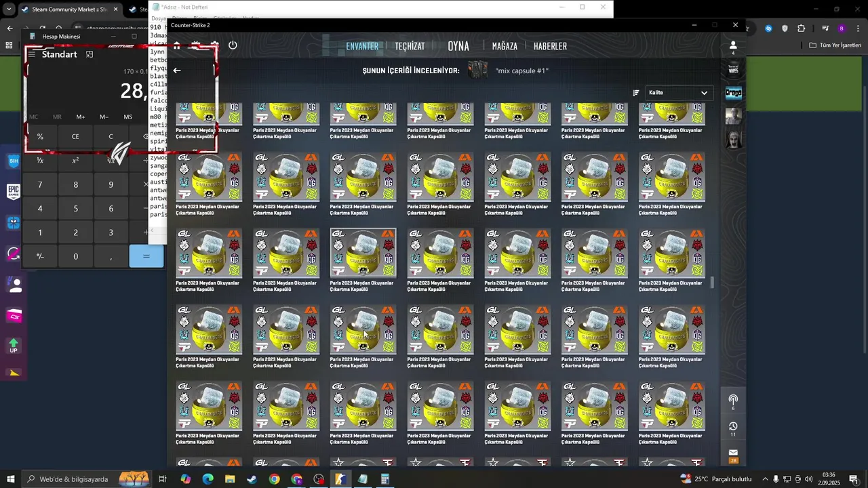Switch to Steam Community Market Chrome tab
Image resolution: width=868 pixels, height=488 pixels.
coord(69,9)
